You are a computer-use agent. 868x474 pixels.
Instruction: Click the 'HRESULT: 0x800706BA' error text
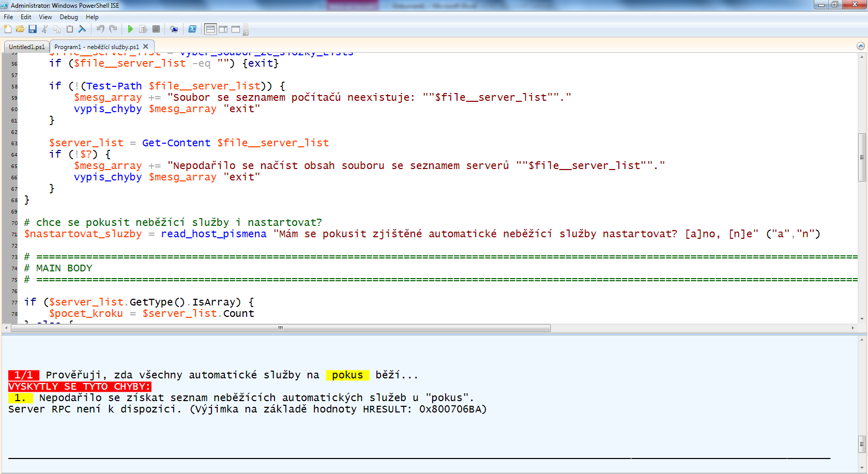tap(424, 409)
